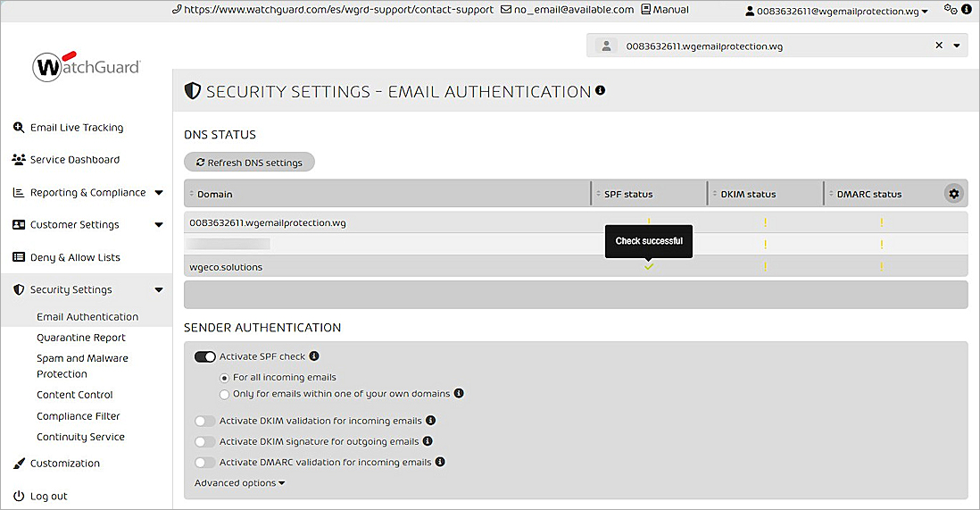
Task: Select Only for emails within own domains
Action: coord(225,394)
